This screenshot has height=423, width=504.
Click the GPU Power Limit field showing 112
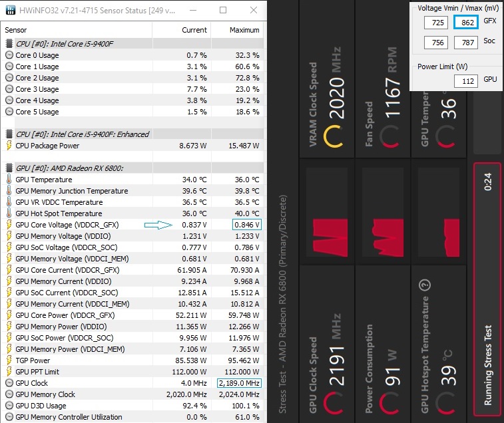point(466,81)
